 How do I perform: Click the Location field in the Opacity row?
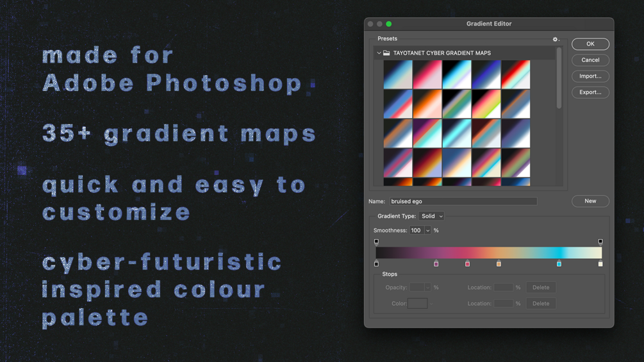point(503,287)
